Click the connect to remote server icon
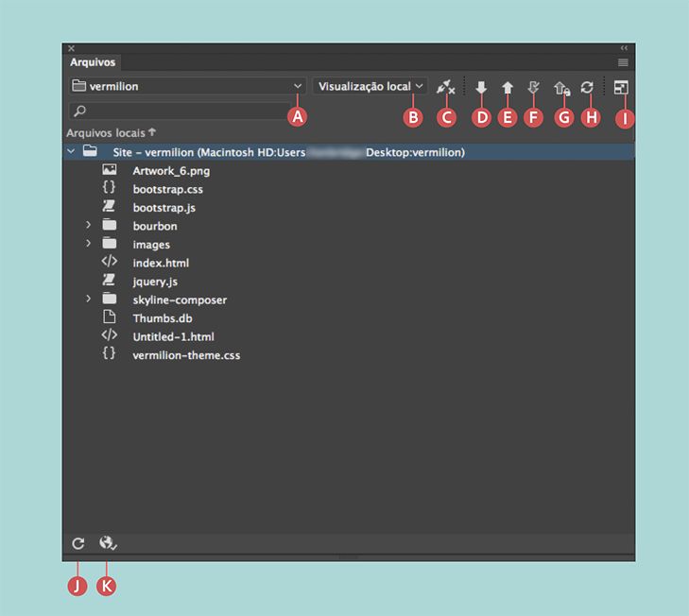 click(x=445, y=87)
